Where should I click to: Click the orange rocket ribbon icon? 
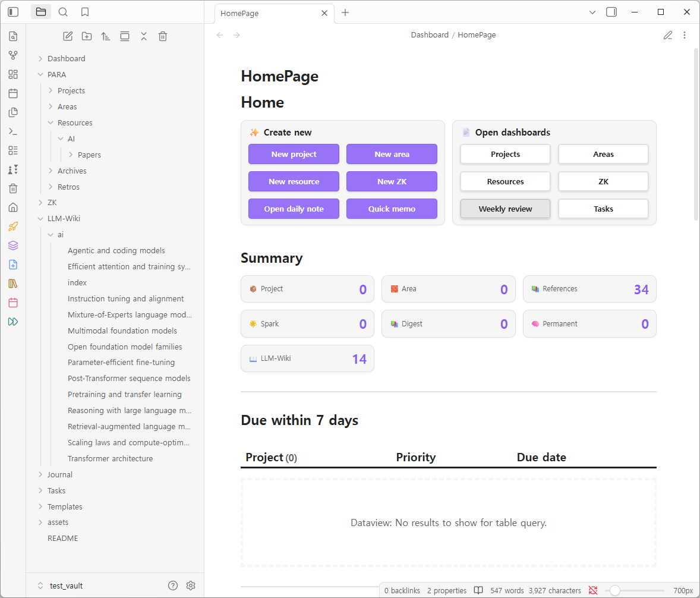tap(13, 226)
